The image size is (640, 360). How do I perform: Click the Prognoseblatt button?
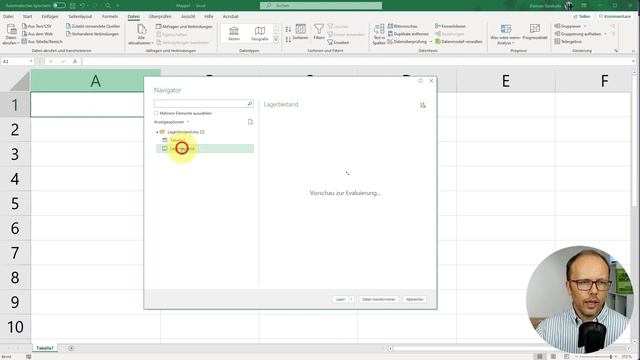[535, 33]
